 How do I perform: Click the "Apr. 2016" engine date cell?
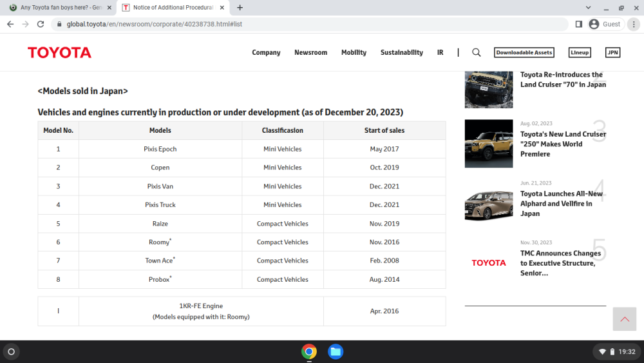[384, 311]
